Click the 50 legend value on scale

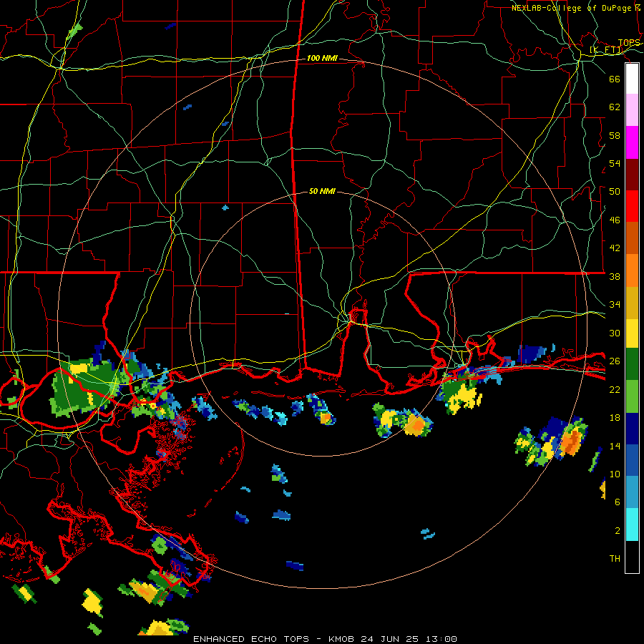click(x=615, y=191)
